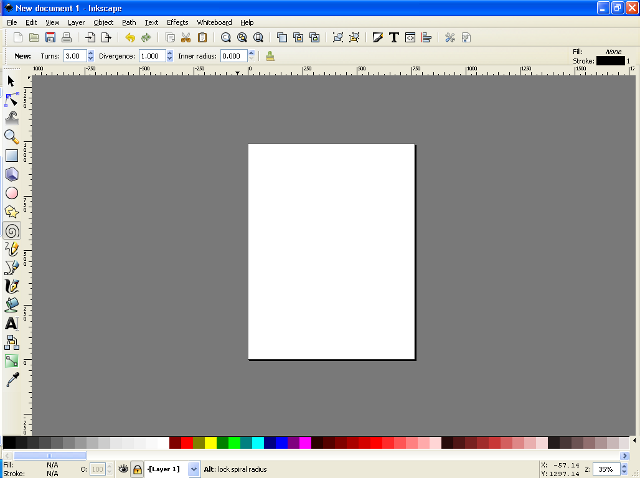Select the Rectangle tool
This screenshot has width=640, height=478.
[12, 155]
